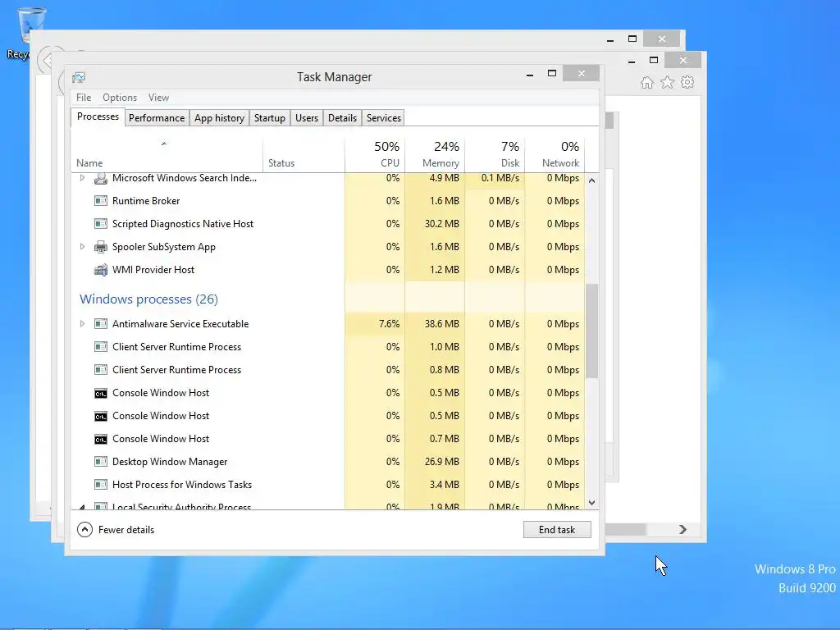Open the File menu
This screenshot has height=630, width=840.
(84, 98)
